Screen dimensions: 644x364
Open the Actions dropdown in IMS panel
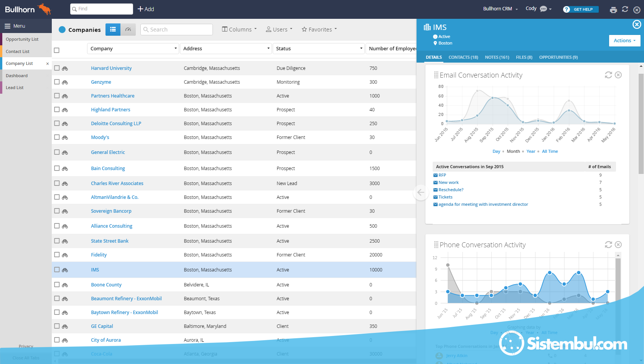coord(624,41)
